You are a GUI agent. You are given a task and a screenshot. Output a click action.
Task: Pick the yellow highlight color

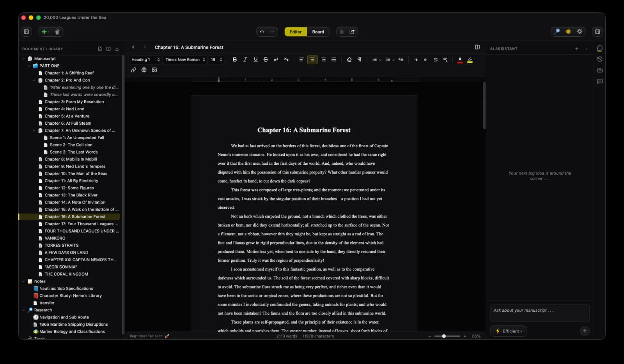(470, 60)
